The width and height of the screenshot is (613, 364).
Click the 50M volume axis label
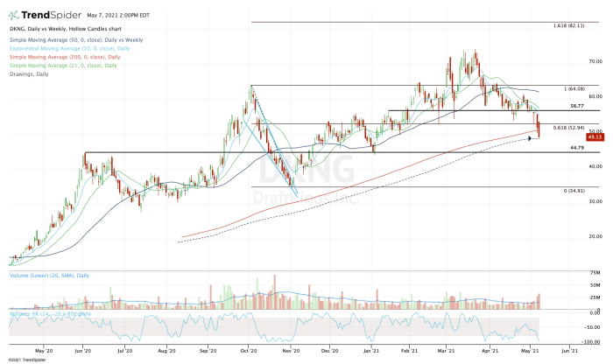coord(595,285)
